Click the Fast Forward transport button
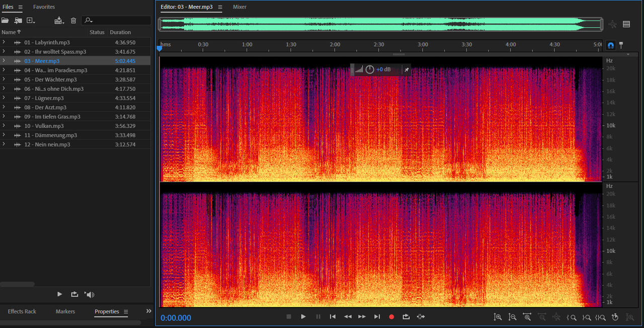 pos(362,316)
